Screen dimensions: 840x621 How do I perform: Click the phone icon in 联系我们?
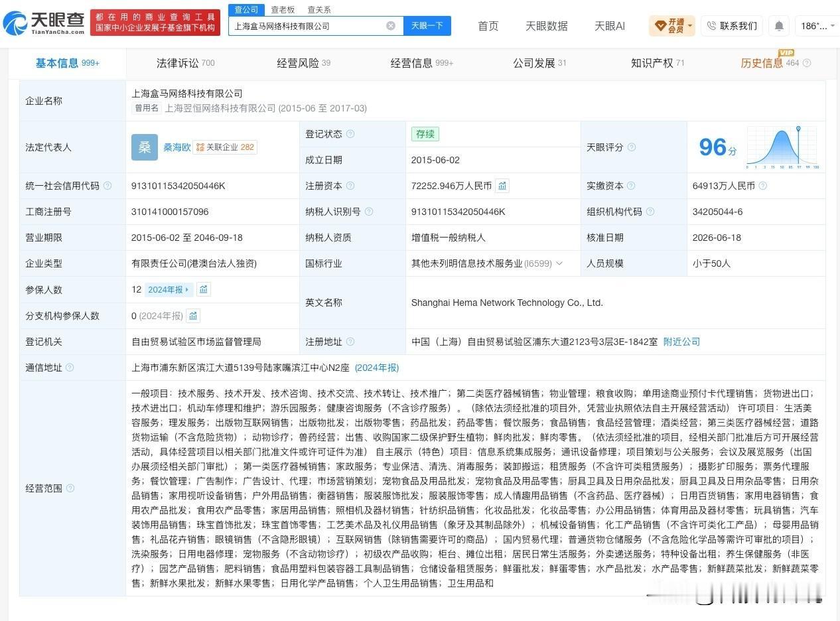[x=711, y=26]
